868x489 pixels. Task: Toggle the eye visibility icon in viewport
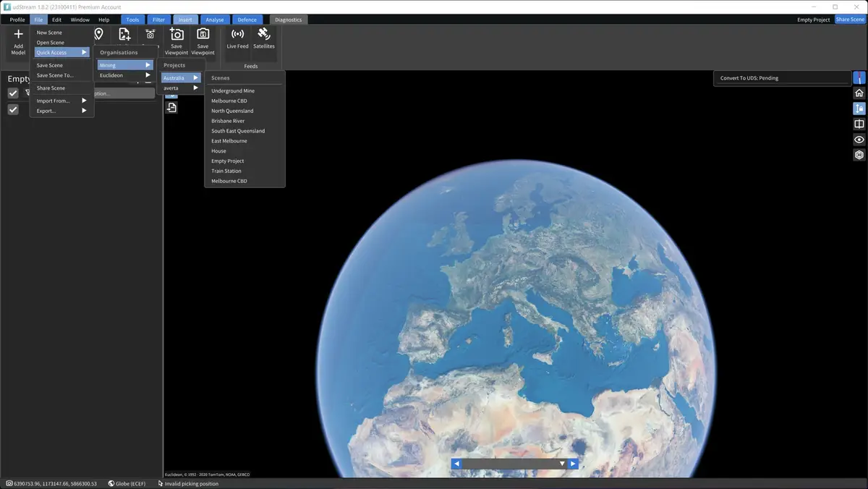[x=859, y=140]
